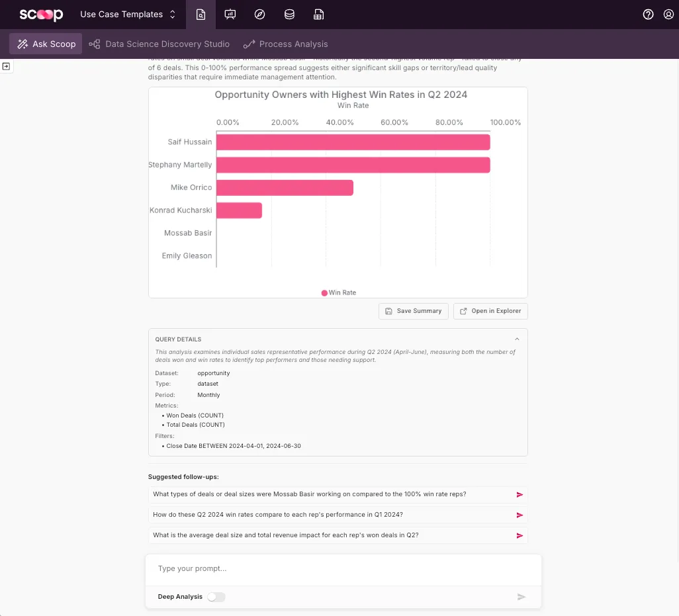Click the Ask Scoop menu item
Viewport: 679px width, 616px height.
coord(45,44)
